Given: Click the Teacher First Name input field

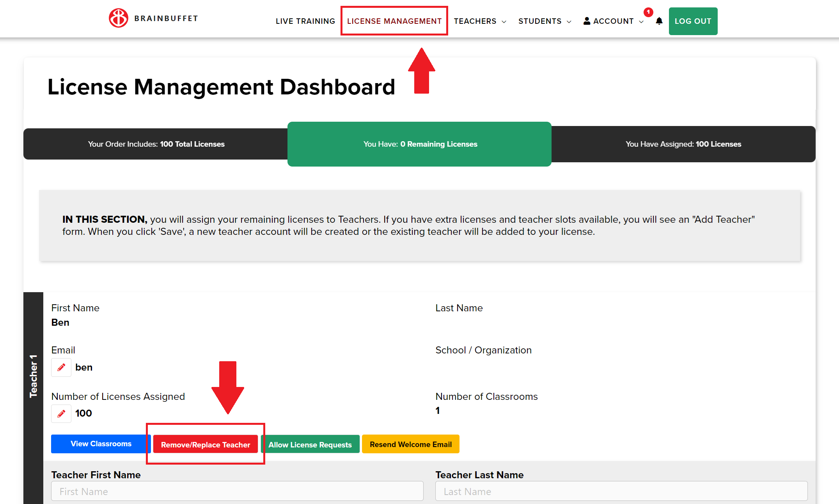Looking at the screenshot, I should coord(237,492).
